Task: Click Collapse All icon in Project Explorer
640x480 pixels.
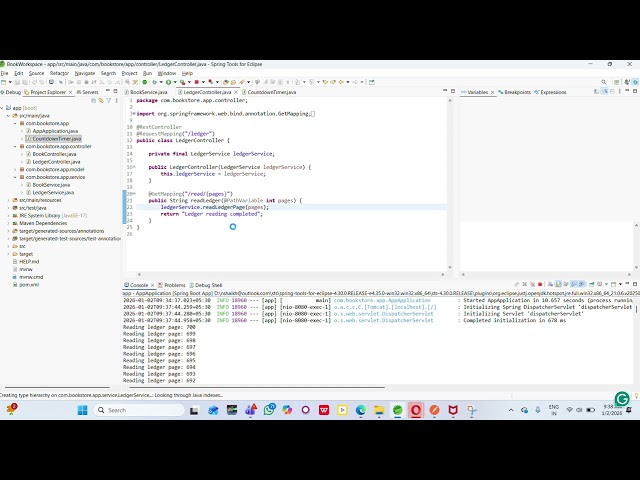Action: tap(93, 100)
